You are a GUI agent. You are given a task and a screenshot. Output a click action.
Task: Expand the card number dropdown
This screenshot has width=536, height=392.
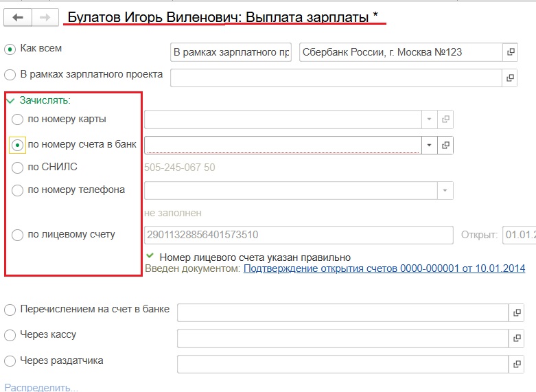[429, 119]
